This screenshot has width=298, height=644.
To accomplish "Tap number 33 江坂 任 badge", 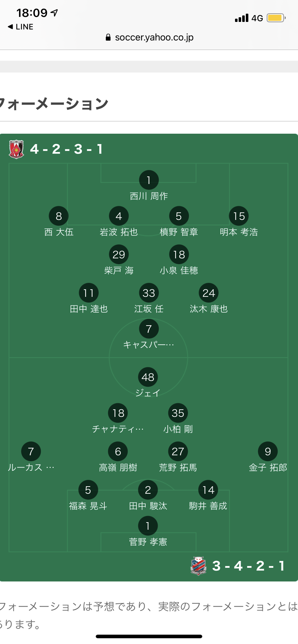I will pyautogui.click(x=149, y=293).
